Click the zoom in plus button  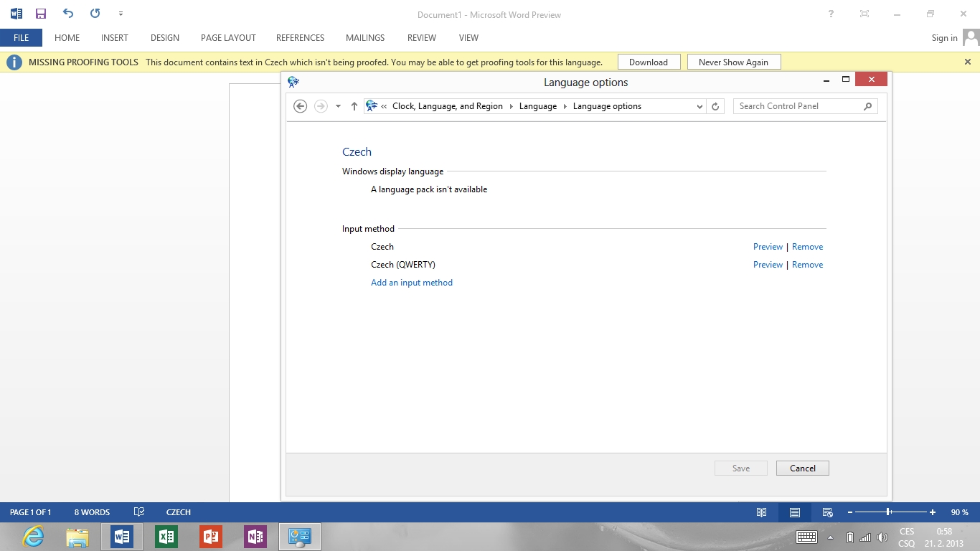(933, 512)
